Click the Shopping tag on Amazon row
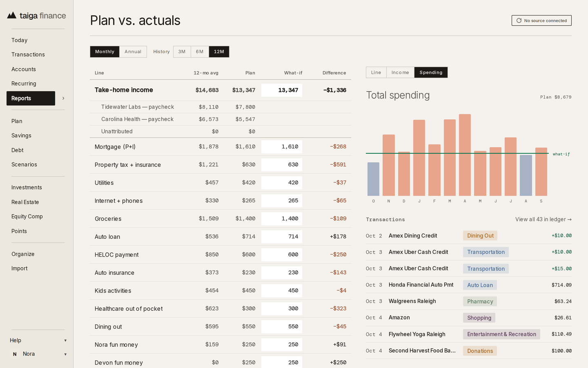 pyautogui.click(x=479, y=318)
